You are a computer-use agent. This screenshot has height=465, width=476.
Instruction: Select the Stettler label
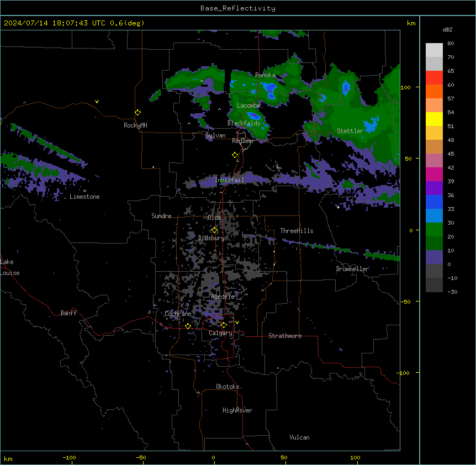(x=350, y=131)
